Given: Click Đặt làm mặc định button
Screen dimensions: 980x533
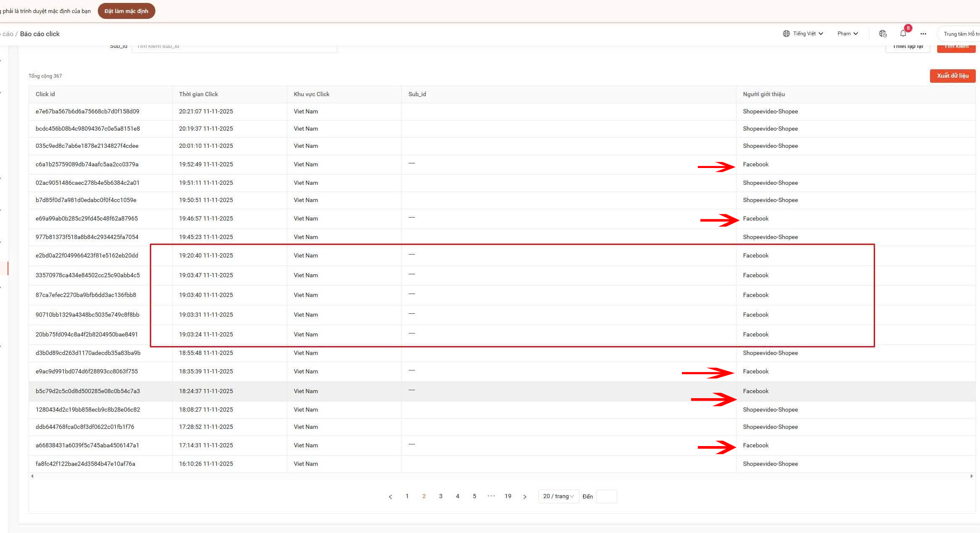Looking at the screenshot, I should pyautogui.click(x=126, y=11).
